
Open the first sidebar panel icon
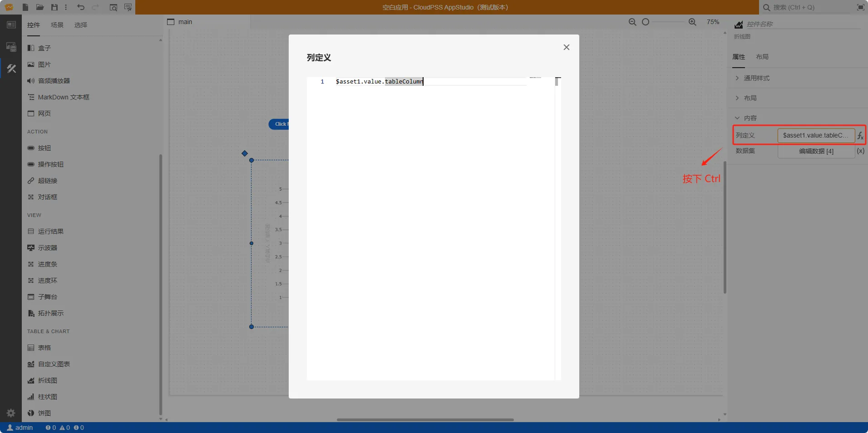(11, 25)
